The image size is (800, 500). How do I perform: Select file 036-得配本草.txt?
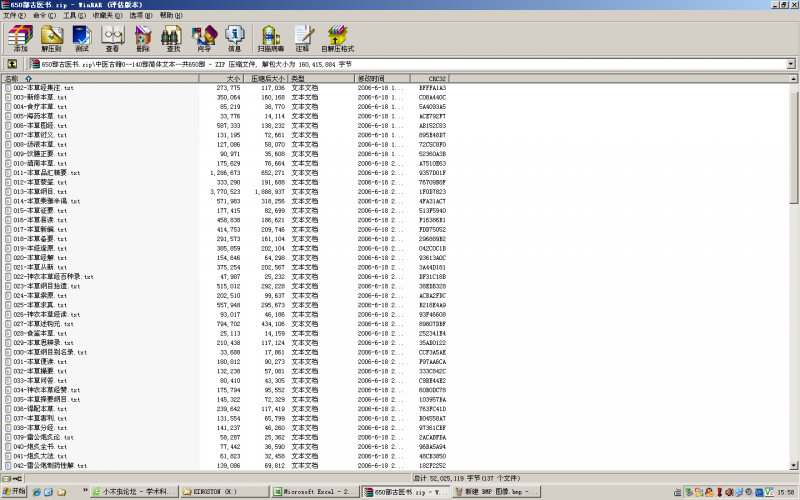click(40, 409)
